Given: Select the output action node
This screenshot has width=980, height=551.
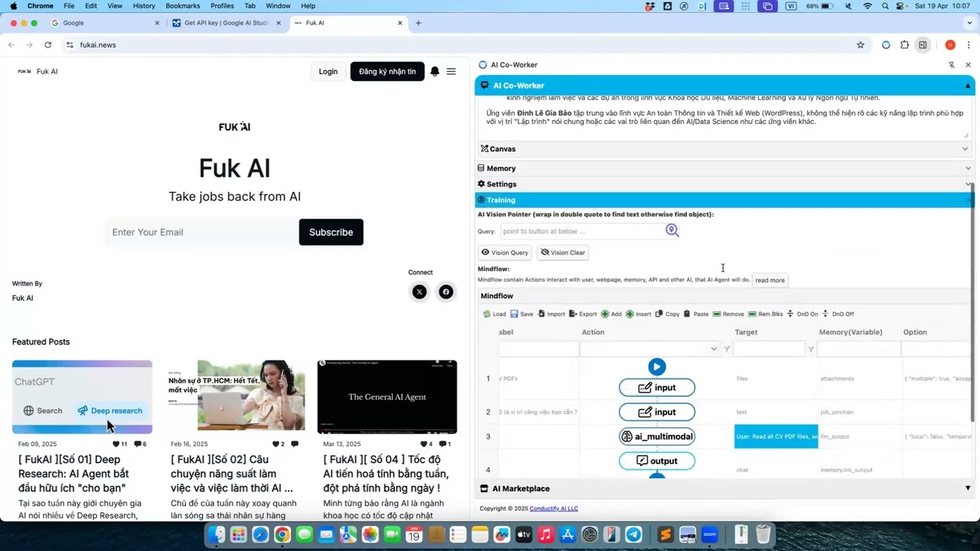Looking at the screenshot, I should pyautogui.click(x=657, y=461).
